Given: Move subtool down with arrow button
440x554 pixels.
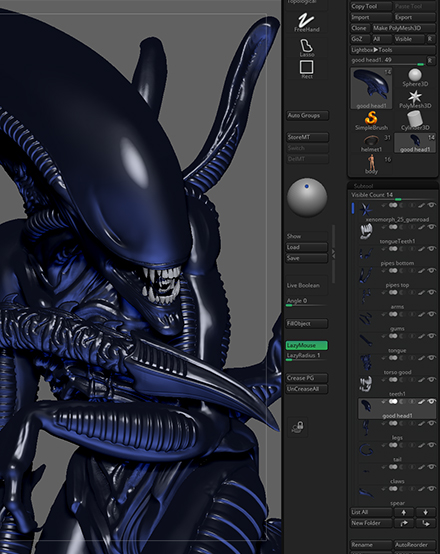Looking at the screenshot, I should coord(425,512).
